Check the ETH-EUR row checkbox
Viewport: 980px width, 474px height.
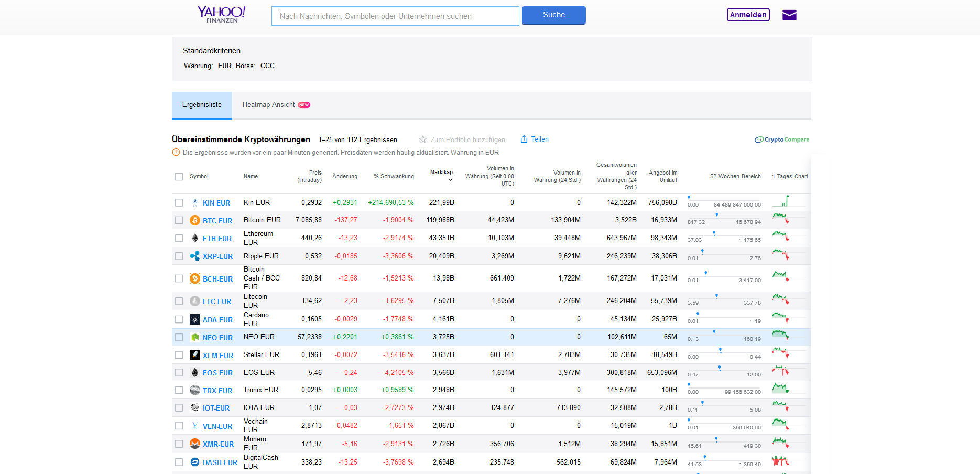coord(179,238)
